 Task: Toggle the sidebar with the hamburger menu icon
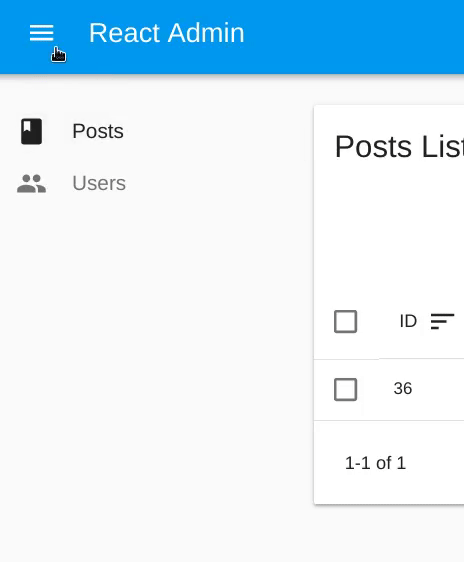pyautogui.click(x=42, y=33)
